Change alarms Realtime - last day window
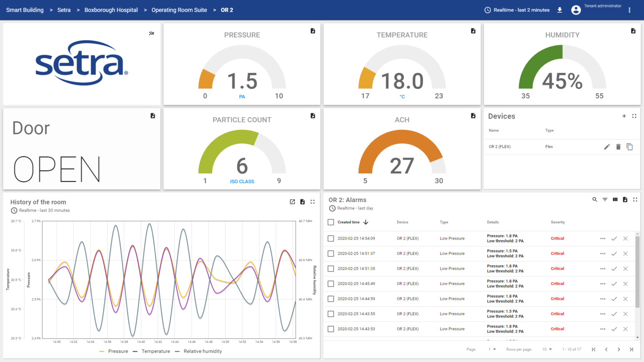 click(x=351, y=208)
